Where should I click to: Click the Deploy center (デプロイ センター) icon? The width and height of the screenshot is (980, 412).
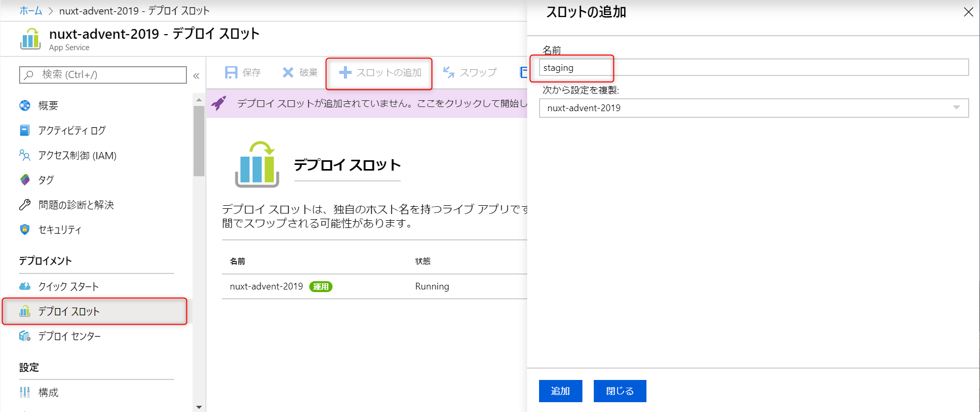coord(25,336)
